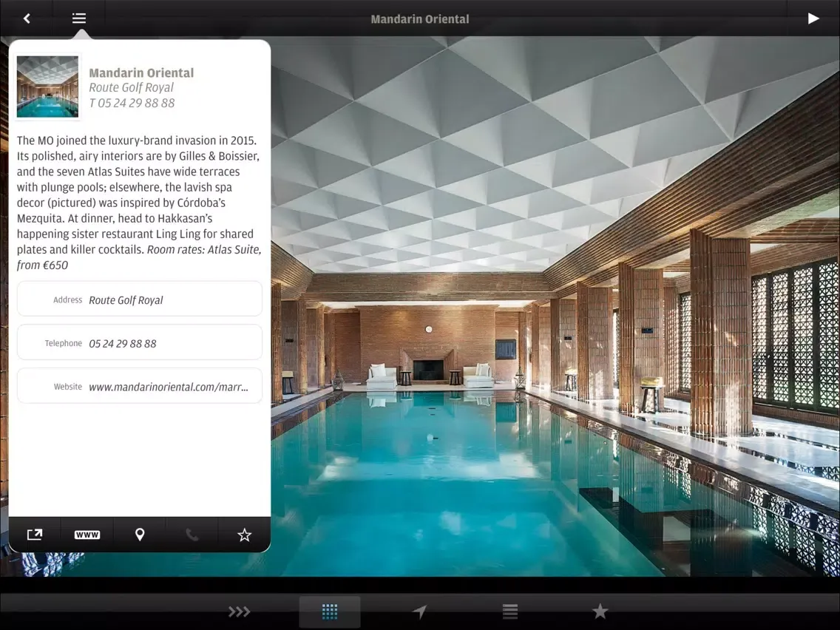
Task: Tap the phone call icon
Action: [192, 534]
